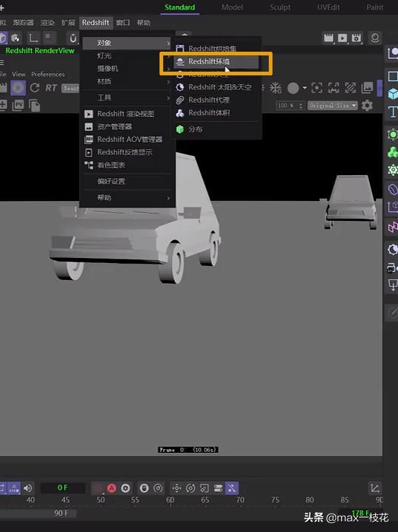Click the cube primitive icon in right toolbar
The width and height of the screenshot is (398, 532).
(x=393, y=93)
